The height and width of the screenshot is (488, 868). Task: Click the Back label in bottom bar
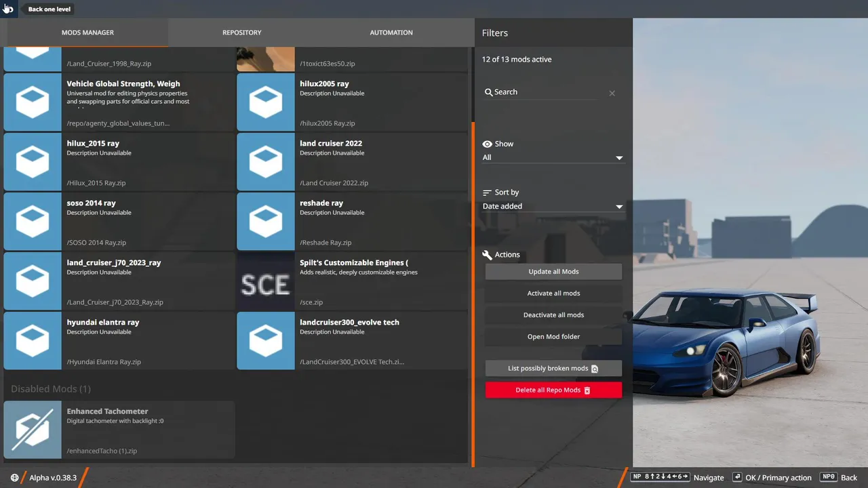[x=849, y=478]
